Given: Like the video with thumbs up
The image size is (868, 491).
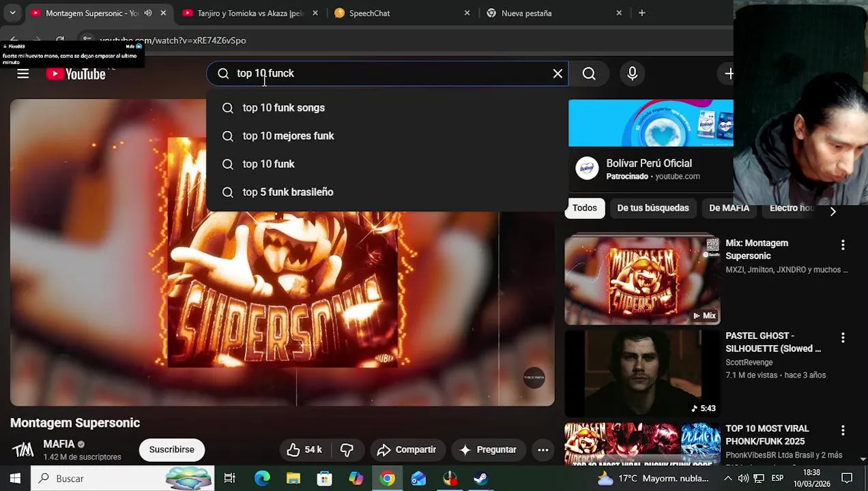Looking at the screenshot, I should coord(304,449).
